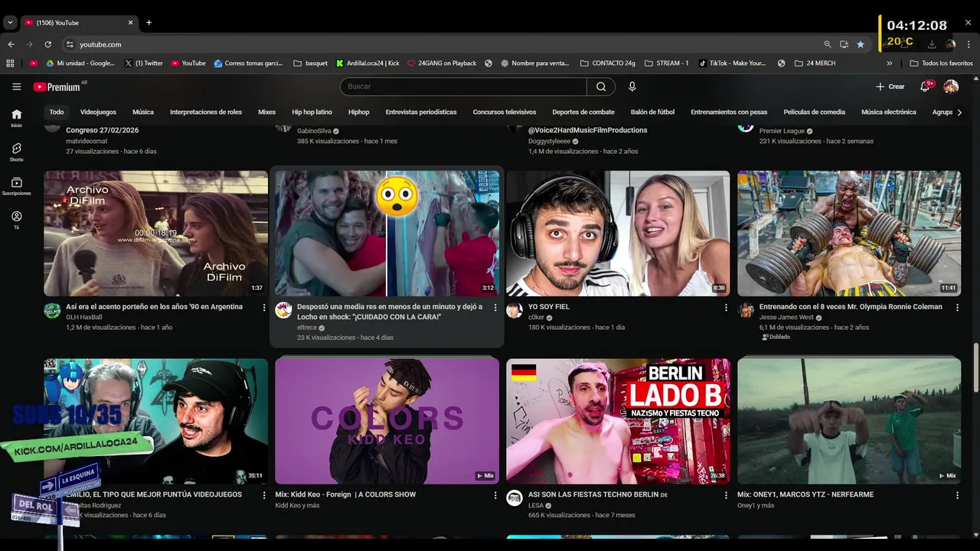Expand more bookmarks chevron
This screenshot has width=980, height=551.
pyautogui.click(x=889, y=64)
